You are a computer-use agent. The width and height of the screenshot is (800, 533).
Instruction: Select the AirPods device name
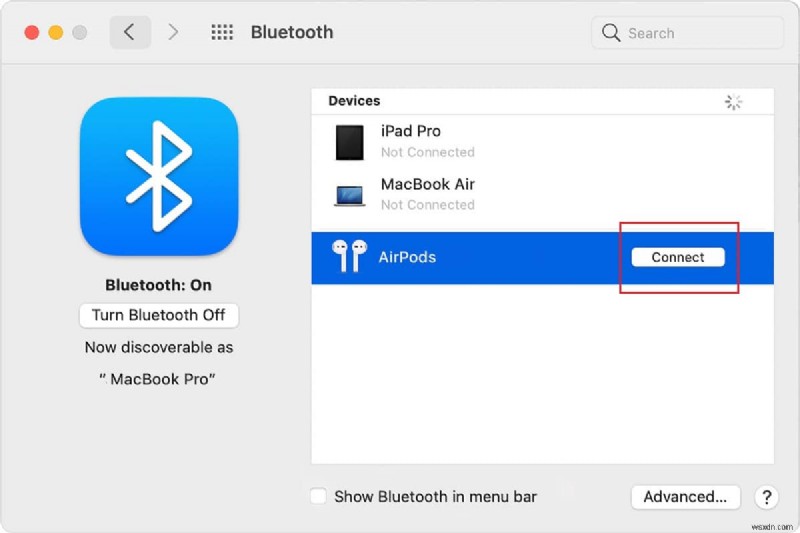tap(407, 257)
